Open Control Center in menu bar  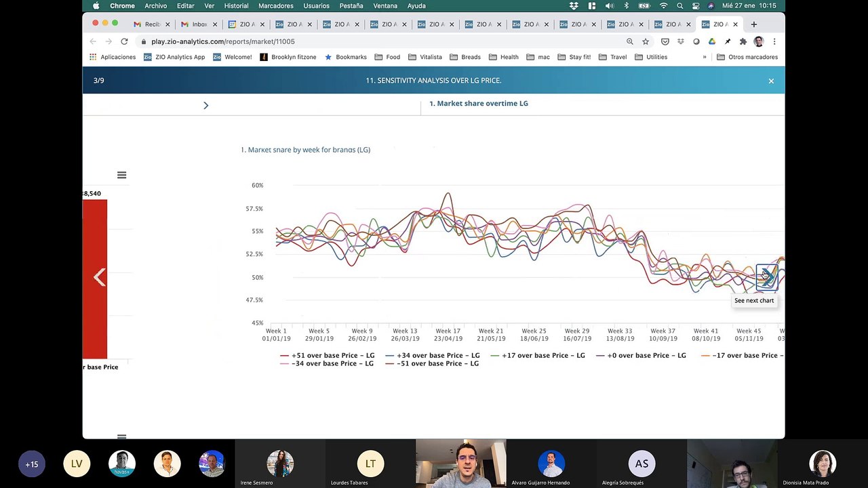[696, 5]
